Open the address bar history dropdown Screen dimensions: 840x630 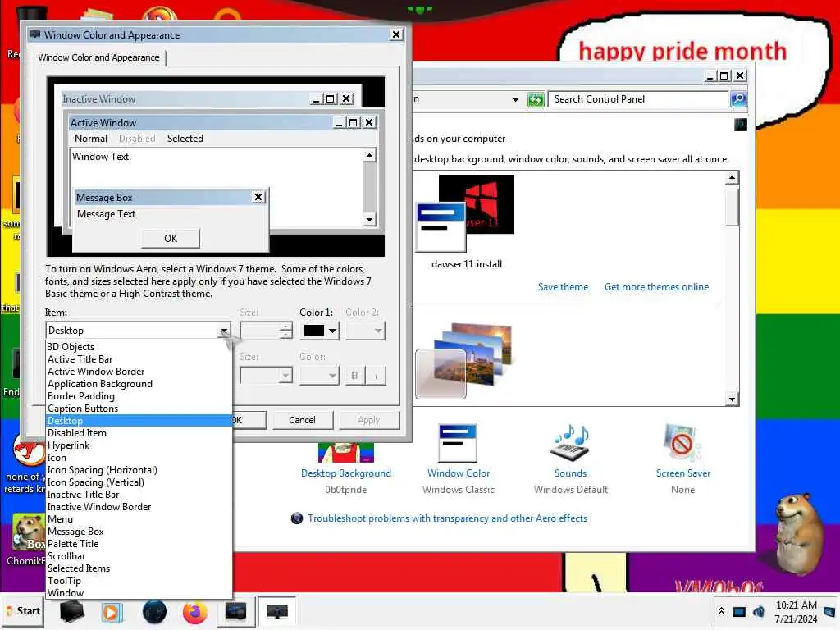515,99
